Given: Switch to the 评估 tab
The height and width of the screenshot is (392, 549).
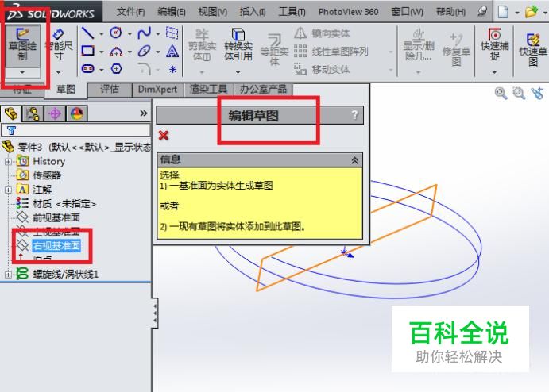Looking at the screenshot, I should (110, 90).
